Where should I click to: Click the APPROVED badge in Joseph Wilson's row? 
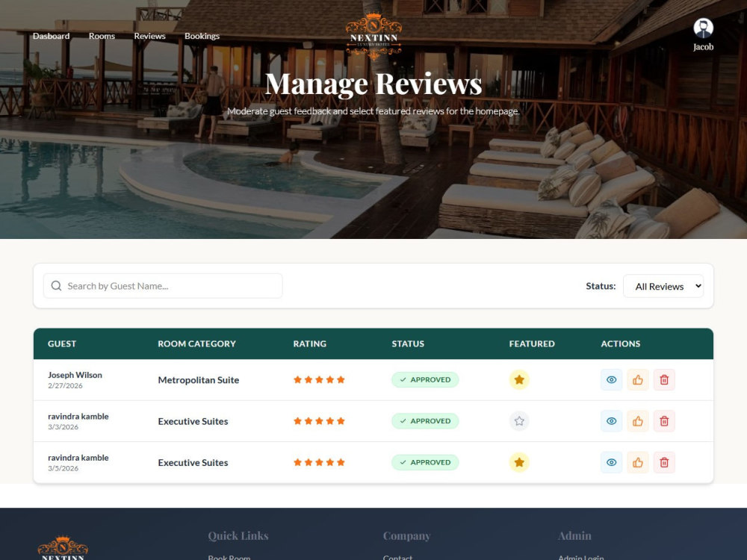pyautogui.click(x=425, y=379)
